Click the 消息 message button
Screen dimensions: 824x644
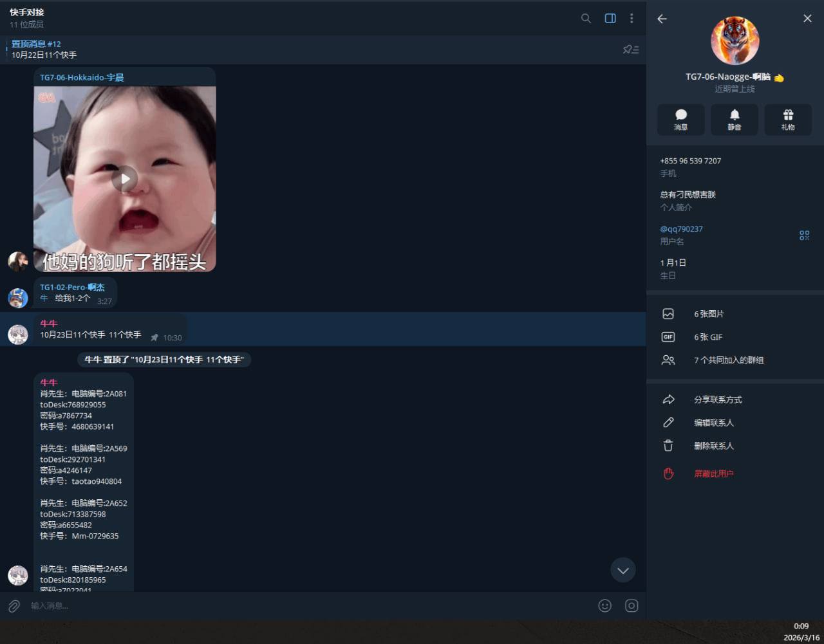pos(680,120)
